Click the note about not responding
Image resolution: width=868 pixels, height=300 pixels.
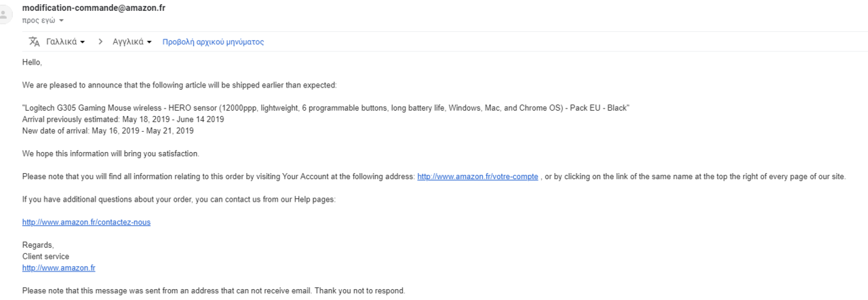coord(214,291)
